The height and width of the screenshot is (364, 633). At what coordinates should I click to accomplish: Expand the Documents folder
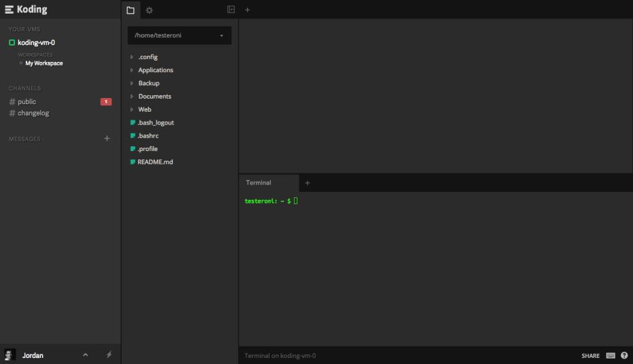(x=131, y=97)
